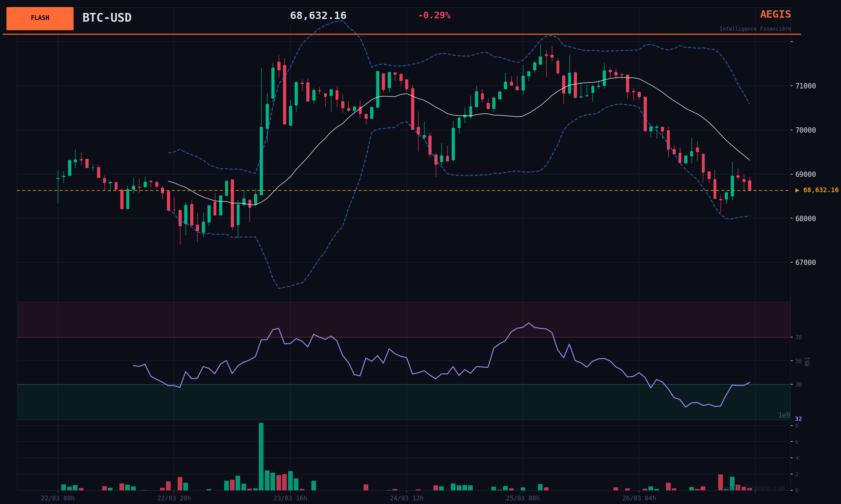Screen dimensions: 841x504
Task: Select the BTC-USD ticker title
Action: pos(107,18)
